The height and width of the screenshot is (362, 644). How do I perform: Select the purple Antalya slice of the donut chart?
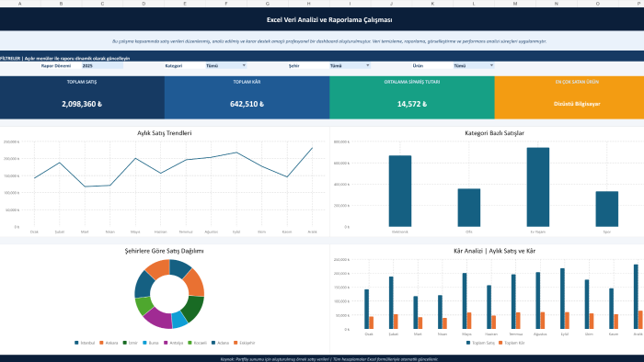[x=158, y=318]
